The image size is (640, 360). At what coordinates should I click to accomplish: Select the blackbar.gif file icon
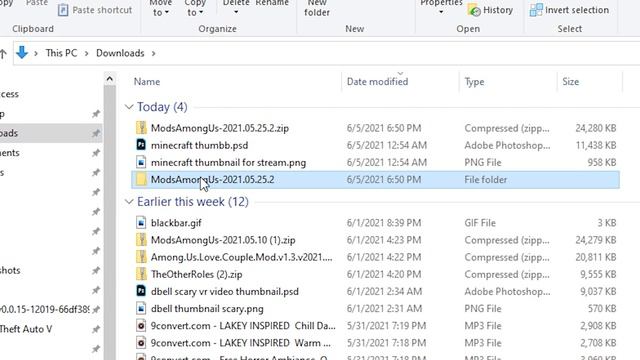coord(141,222)
